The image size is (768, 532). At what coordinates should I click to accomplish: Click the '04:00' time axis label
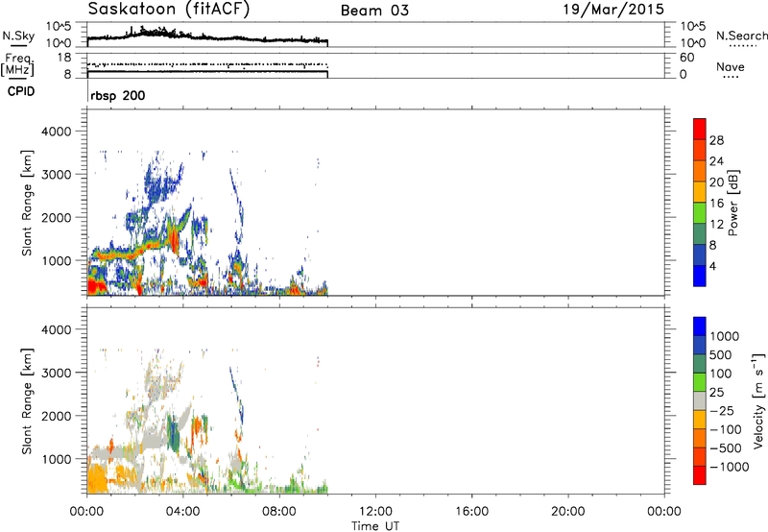183,512
